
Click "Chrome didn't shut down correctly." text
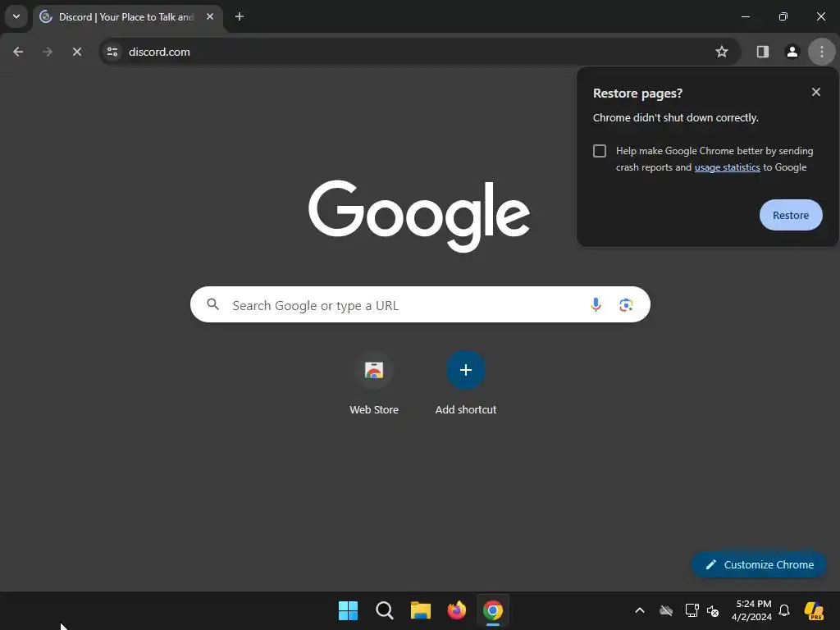pyautogui.click(x=676, y=118)
